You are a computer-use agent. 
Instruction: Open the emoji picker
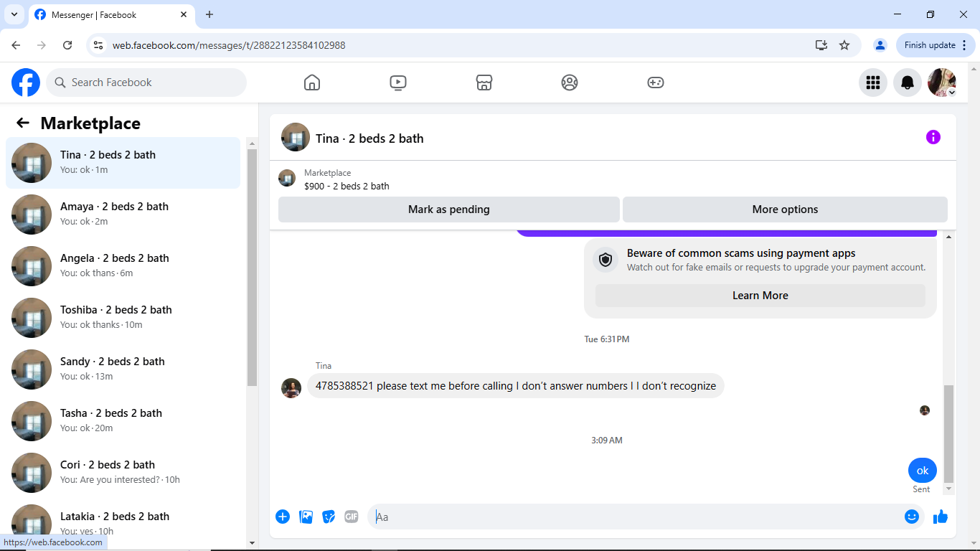[912, 517]
